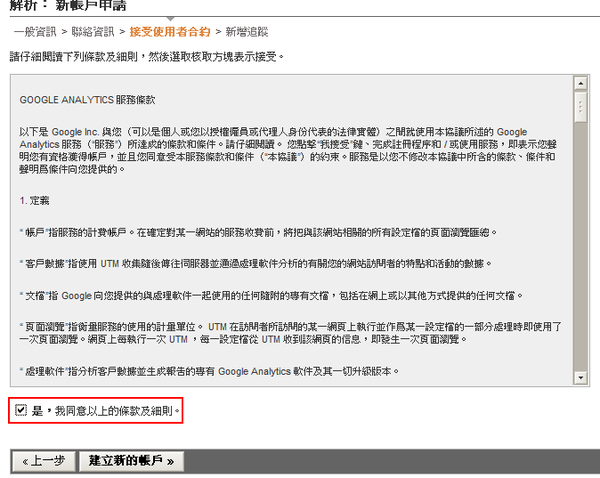Go back with the 上一步 button

44,461
